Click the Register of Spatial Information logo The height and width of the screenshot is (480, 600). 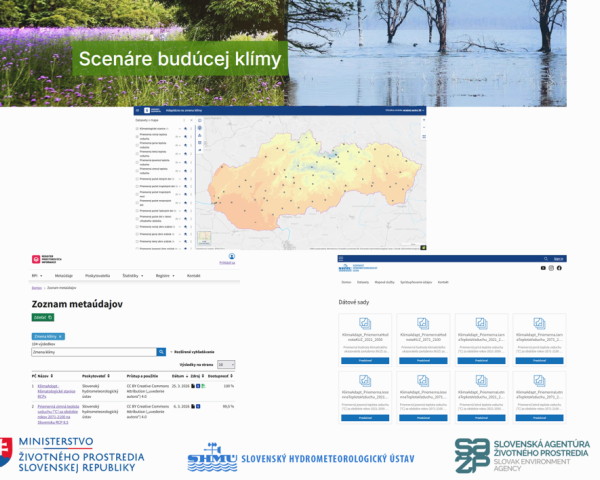tap(48, 259)
